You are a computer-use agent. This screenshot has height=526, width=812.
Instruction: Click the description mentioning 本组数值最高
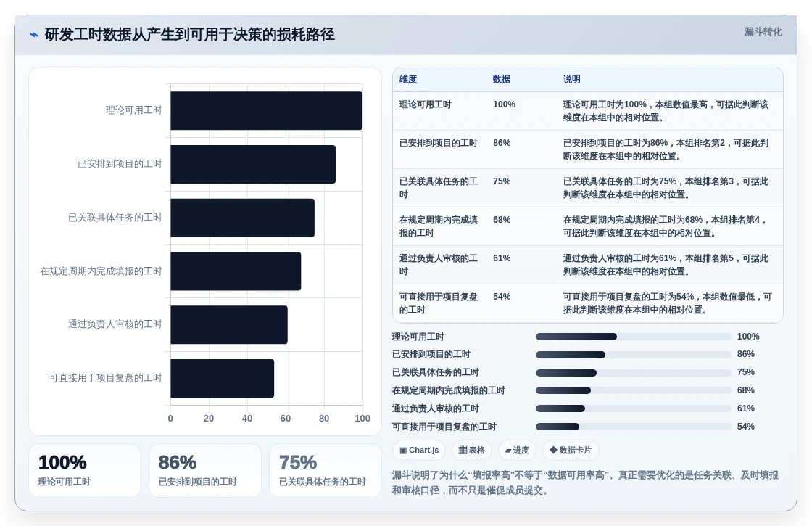(x=666, y=111)
